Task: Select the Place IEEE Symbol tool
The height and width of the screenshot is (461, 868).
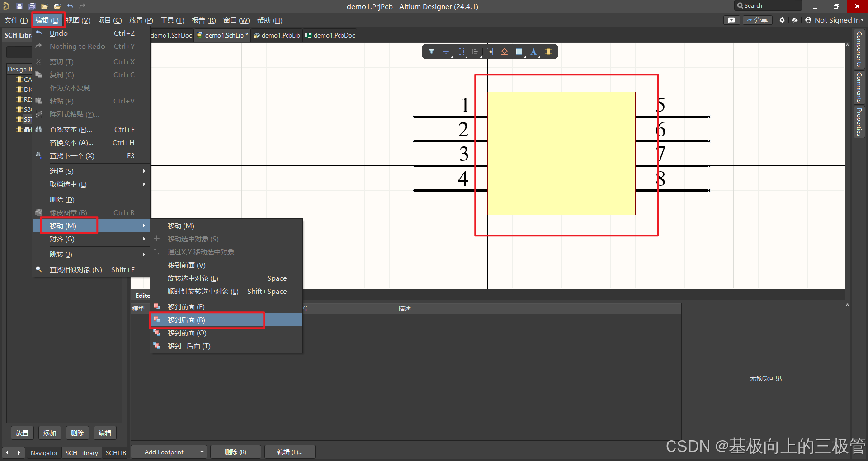Action: pyautogui.click(x=505, y=52)
